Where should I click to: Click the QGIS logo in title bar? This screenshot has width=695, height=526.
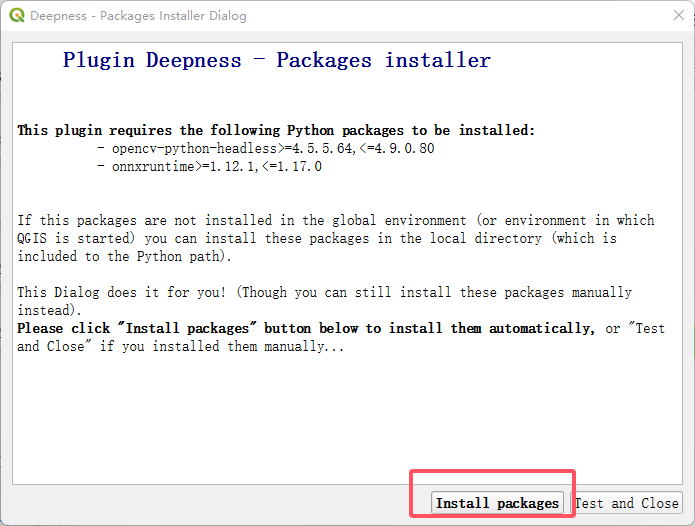[17, 16]
